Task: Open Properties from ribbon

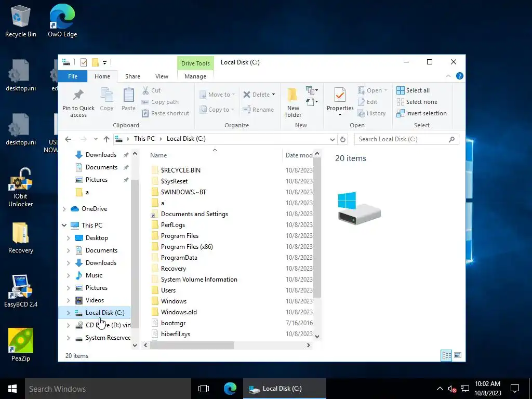Action: 340,102
